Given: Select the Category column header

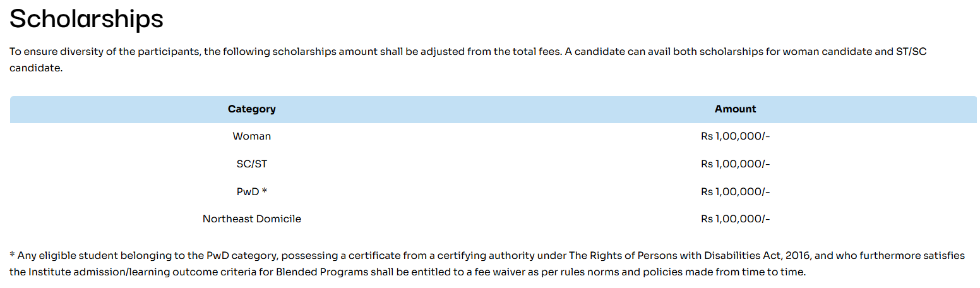Looking at the screenshot, I should pyautogui.click(x=252, y=109).
